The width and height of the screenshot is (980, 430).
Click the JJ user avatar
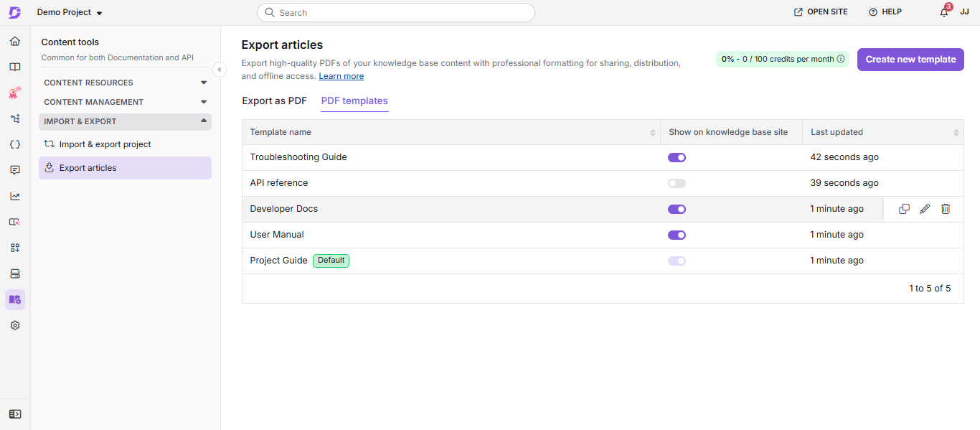(965, 12)
